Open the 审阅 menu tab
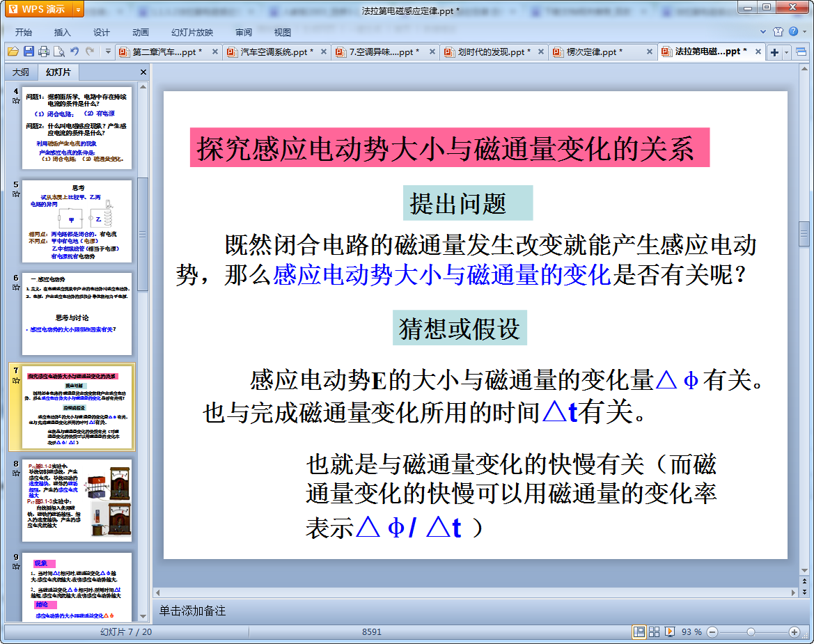 coord(244,32)
